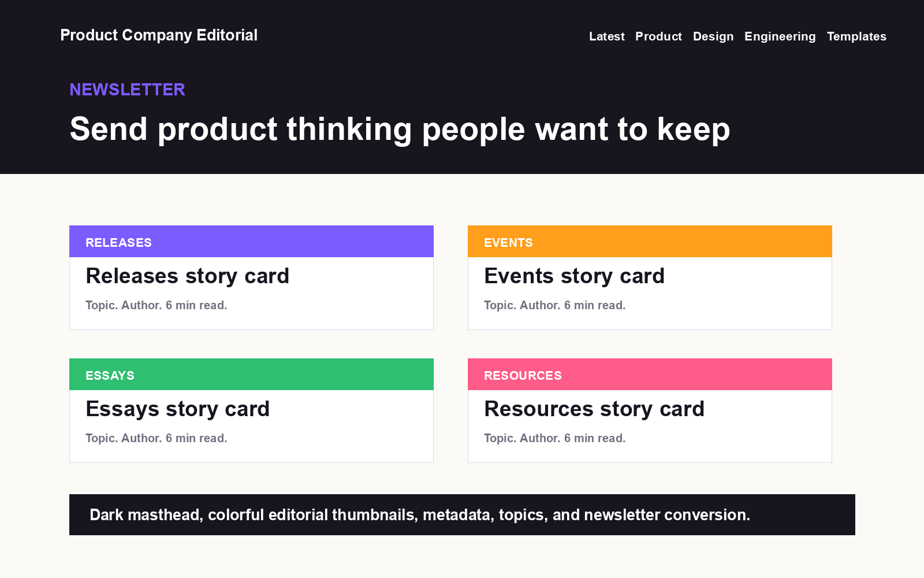Open the 'Events story card' title
The image size is (924, 578).
(574, 276)
